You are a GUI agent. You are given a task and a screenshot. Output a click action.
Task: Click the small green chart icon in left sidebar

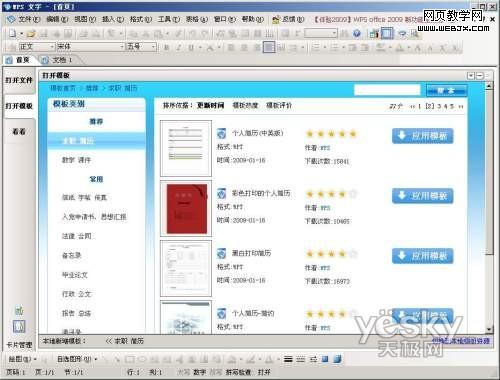(x=19, y=311)
